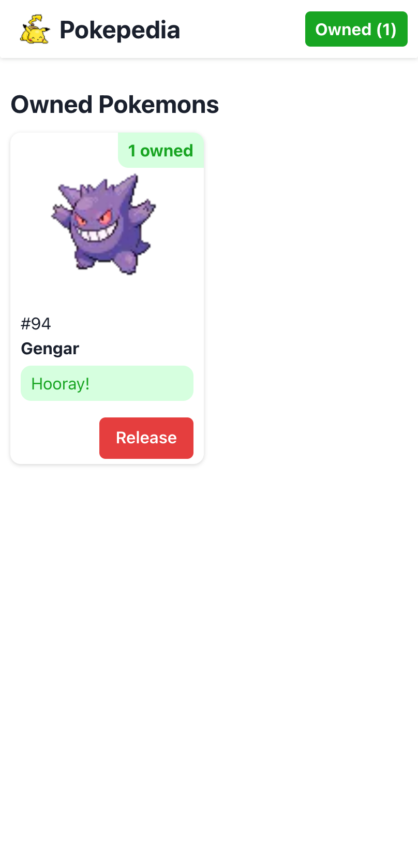Click the Owned Pokemons heading
Screen dimensions: 418x868
pyautogui.click(x=115, y=105)
